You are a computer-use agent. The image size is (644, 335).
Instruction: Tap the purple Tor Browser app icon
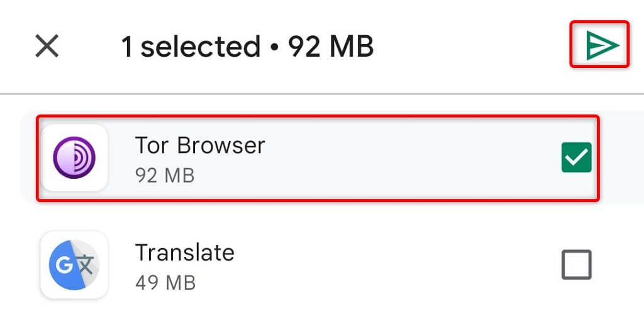(74, 157)
